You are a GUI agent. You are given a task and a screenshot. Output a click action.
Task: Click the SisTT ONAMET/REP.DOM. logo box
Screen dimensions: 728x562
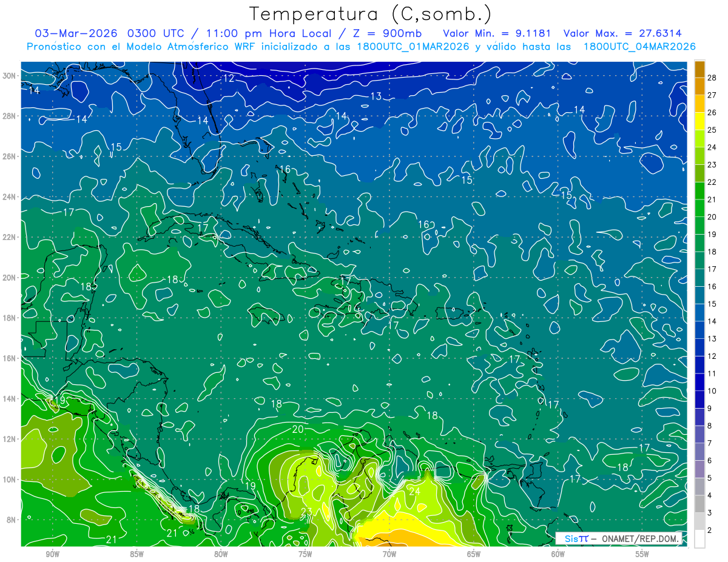[619, 538]
